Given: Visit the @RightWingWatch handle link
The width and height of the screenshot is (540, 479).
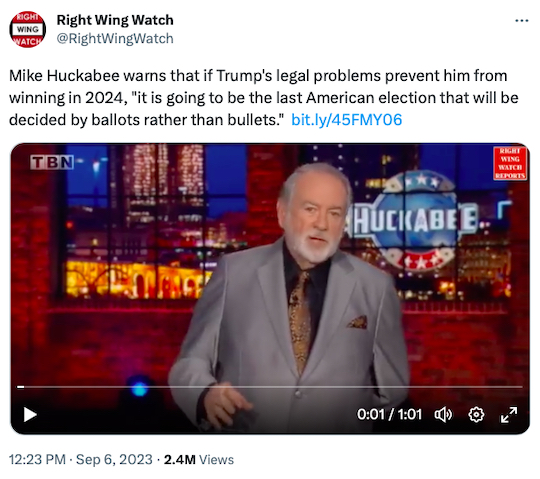Looking at the screenshot, I should click(115, 39).
